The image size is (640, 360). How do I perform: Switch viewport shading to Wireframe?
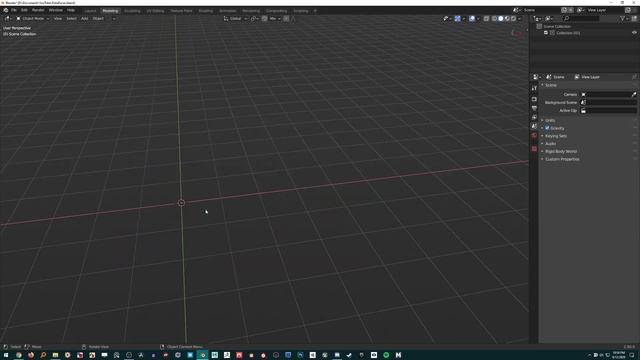pos(494,18)
